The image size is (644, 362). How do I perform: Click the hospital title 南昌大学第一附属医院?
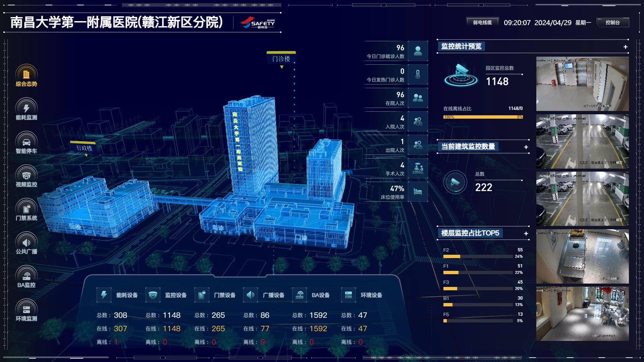[x=116, y=22]
